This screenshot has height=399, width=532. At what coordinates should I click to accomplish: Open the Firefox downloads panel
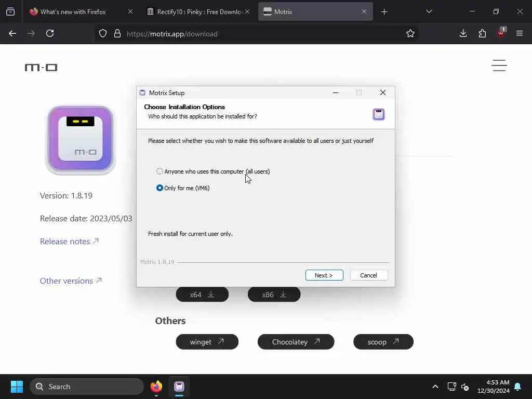coord(463,34)
